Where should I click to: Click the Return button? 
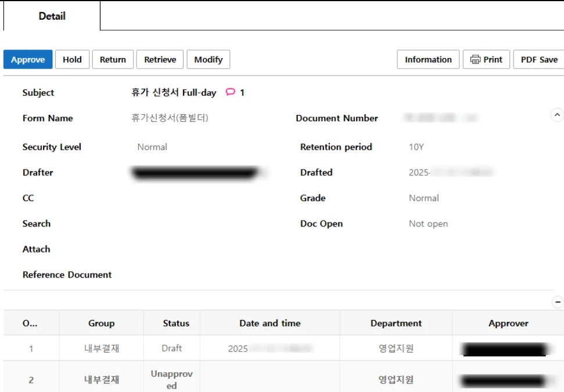click(x=113, y=60)
